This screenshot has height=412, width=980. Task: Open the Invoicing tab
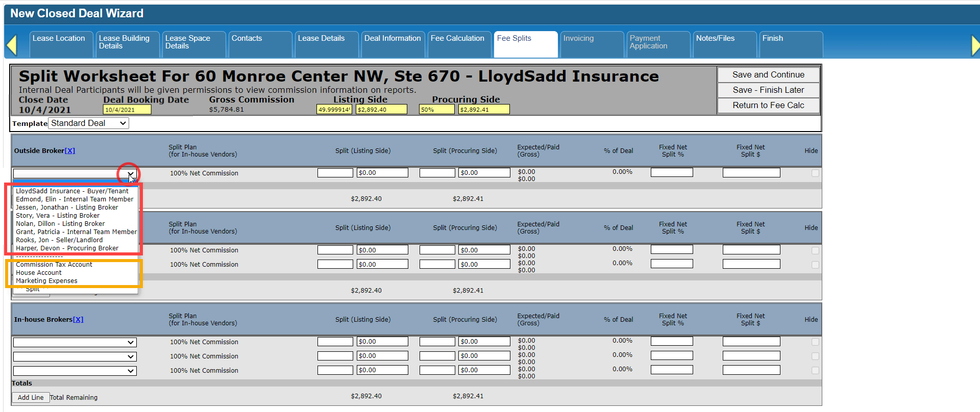pos(578,39)
